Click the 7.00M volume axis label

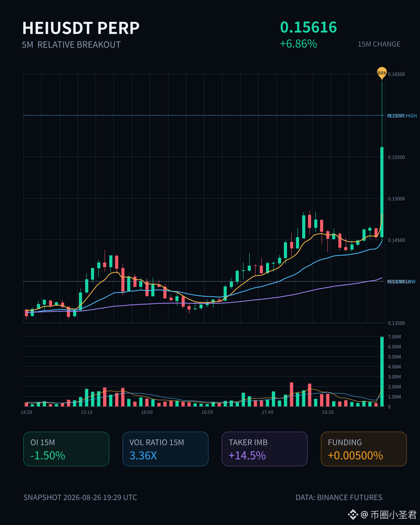(394, 337)
